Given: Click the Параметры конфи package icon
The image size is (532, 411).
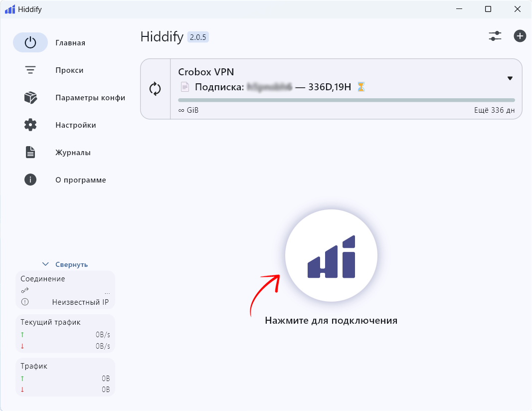Looking at the screenshot, I should 30,97.
